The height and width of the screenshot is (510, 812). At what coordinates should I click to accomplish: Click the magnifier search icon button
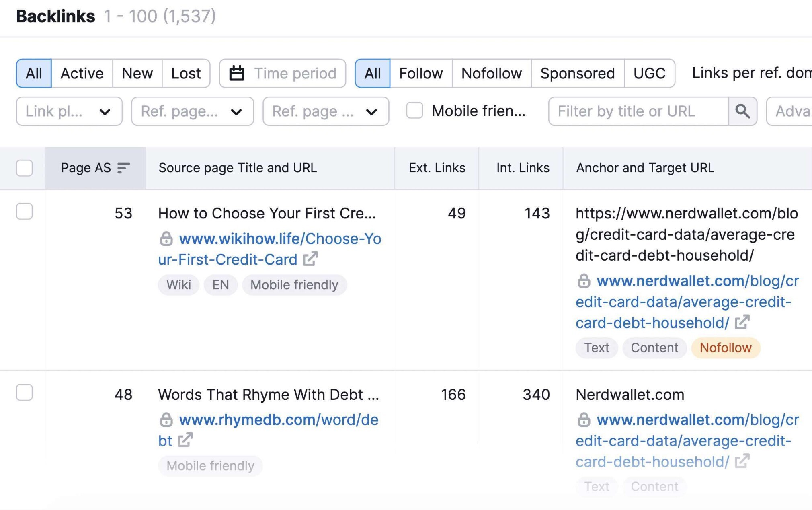(x=742, y=111)
